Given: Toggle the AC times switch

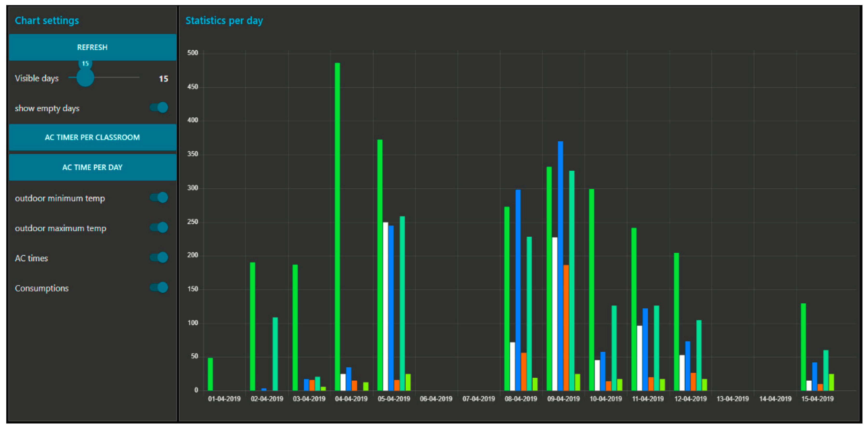Looking at the screenshot, I should point(159,258).
